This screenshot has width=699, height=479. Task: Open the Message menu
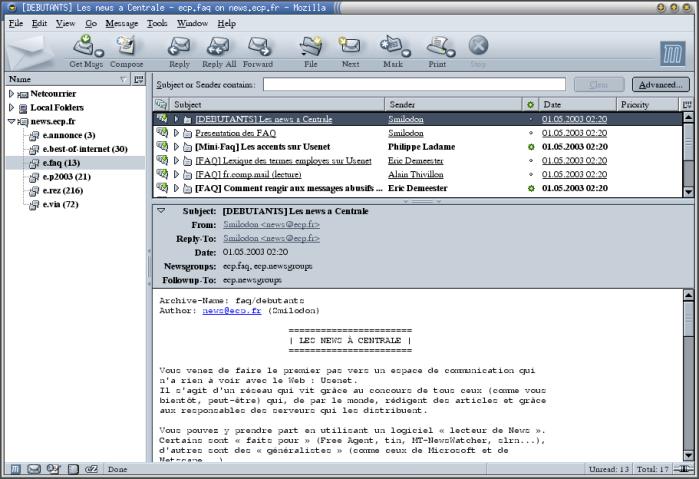[122, 22]
